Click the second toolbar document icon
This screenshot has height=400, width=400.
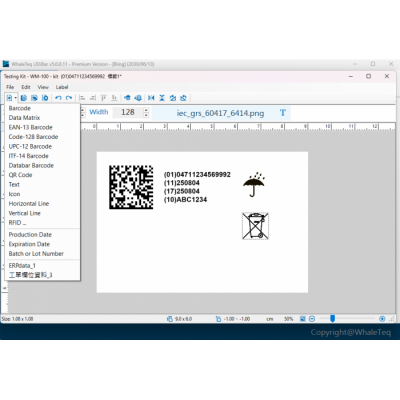click(23, 98)
